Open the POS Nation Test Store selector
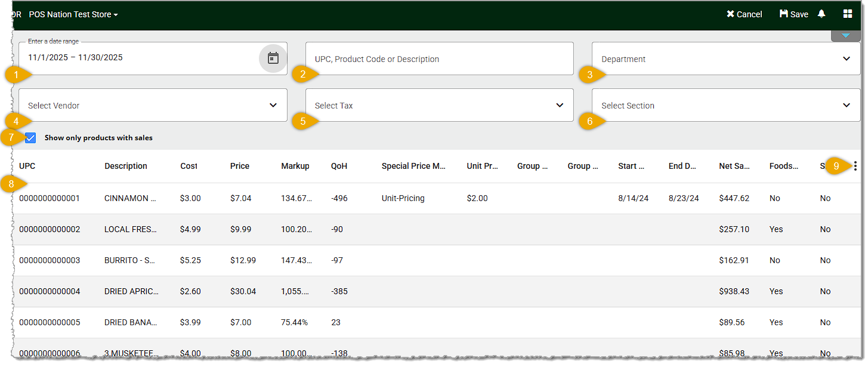The image size is (868, 367). pos(73,14)
